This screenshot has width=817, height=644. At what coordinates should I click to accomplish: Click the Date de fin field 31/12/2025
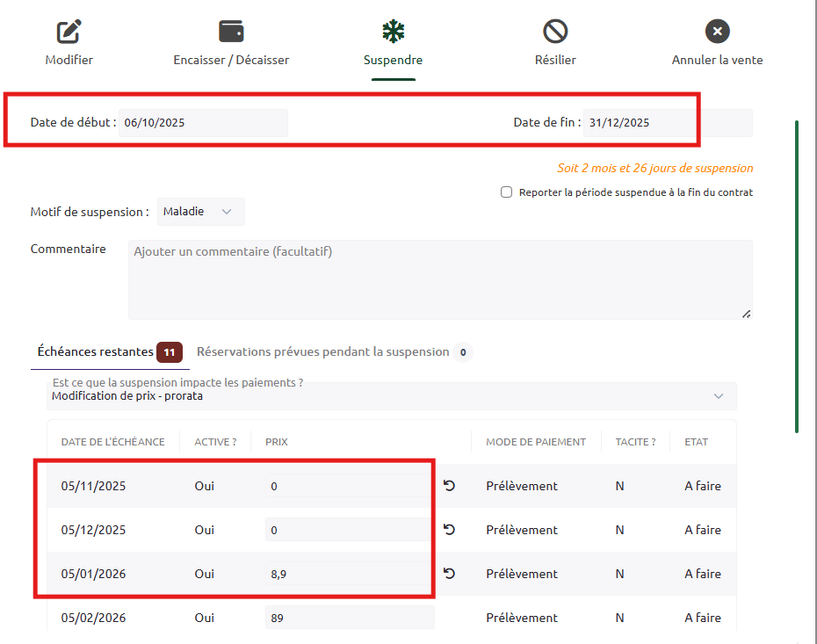click(668, 123)
